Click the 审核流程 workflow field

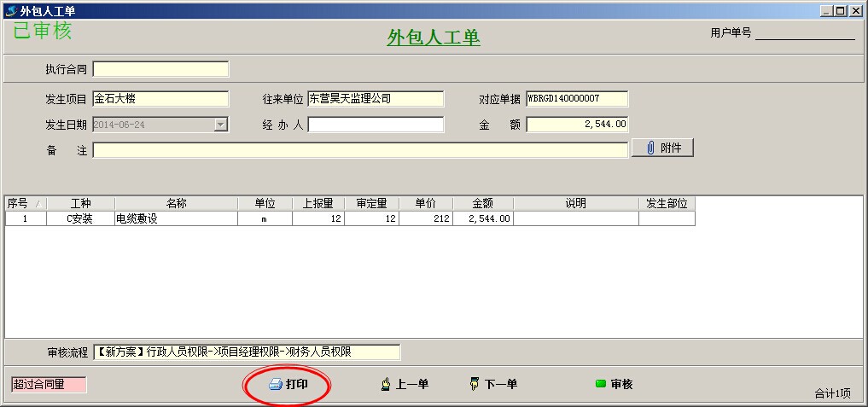(x=246, y=352)
